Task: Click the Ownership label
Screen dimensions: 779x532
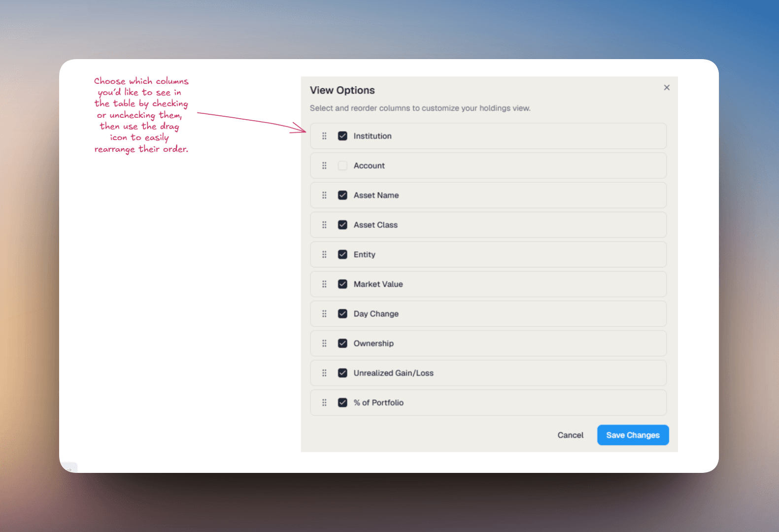Action: [x=373, y=343]
